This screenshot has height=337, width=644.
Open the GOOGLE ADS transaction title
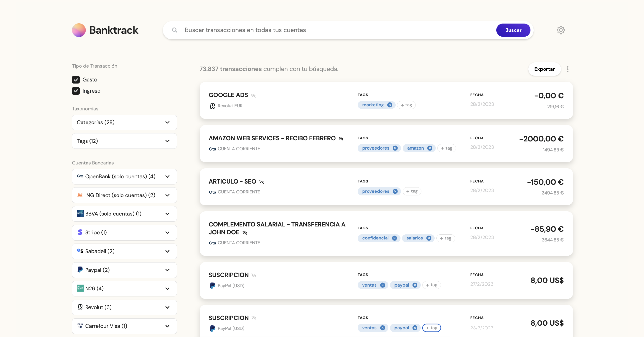click(x=228, y=95)
